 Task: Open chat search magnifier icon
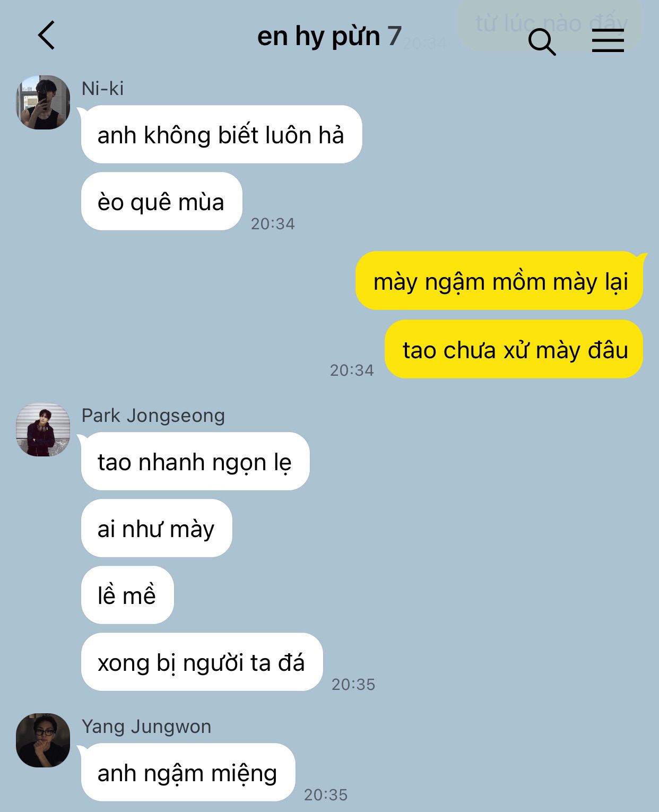click(542, 42)
